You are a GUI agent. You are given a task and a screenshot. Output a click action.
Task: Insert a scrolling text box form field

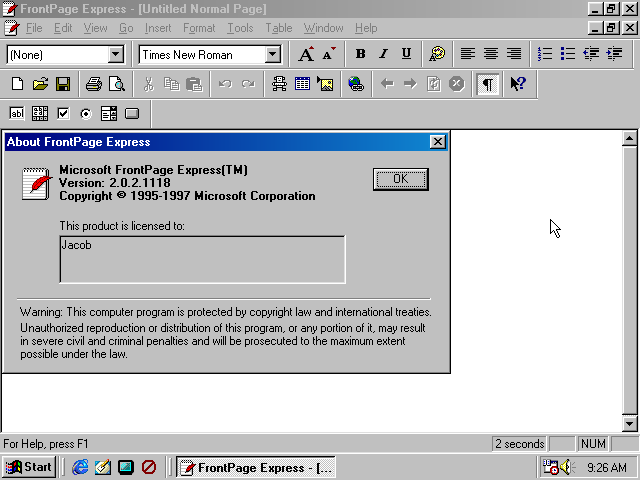[x=40, y=113]
